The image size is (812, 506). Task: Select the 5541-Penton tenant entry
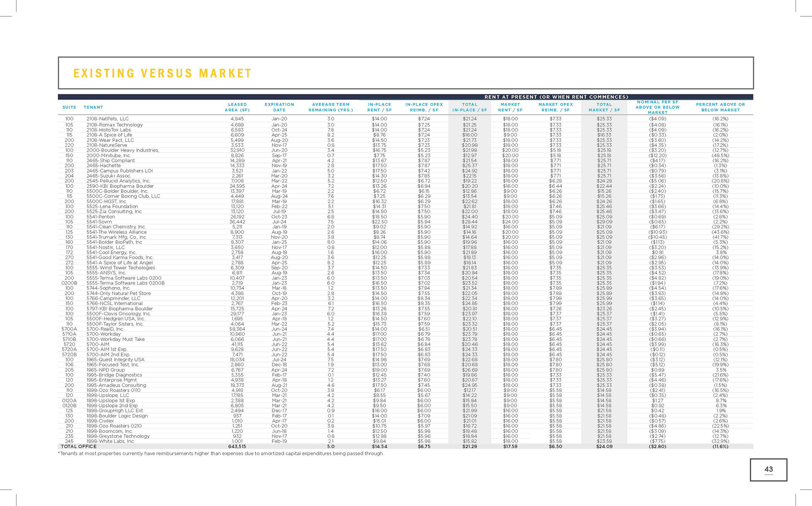(x=101, y=217)
